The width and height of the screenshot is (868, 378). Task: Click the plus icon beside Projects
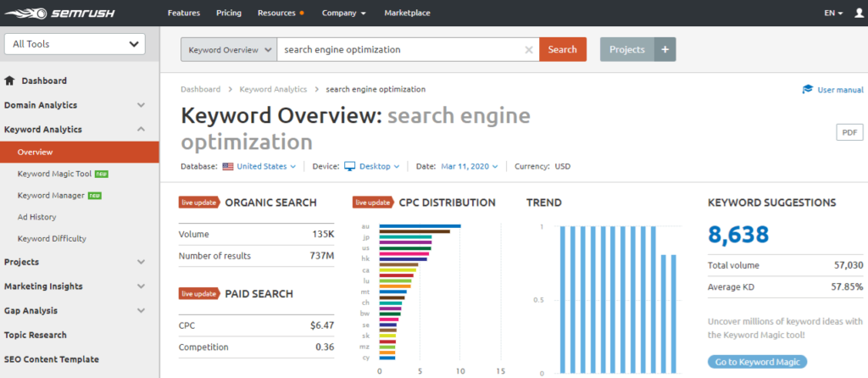[x=665, y=49]
